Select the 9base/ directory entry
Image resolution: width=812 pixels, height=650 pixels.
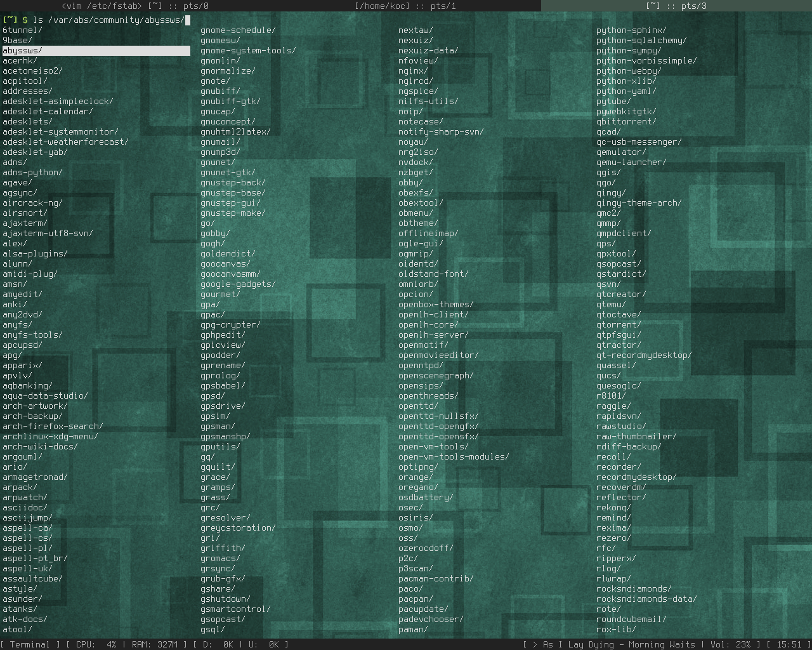point(17,40)
